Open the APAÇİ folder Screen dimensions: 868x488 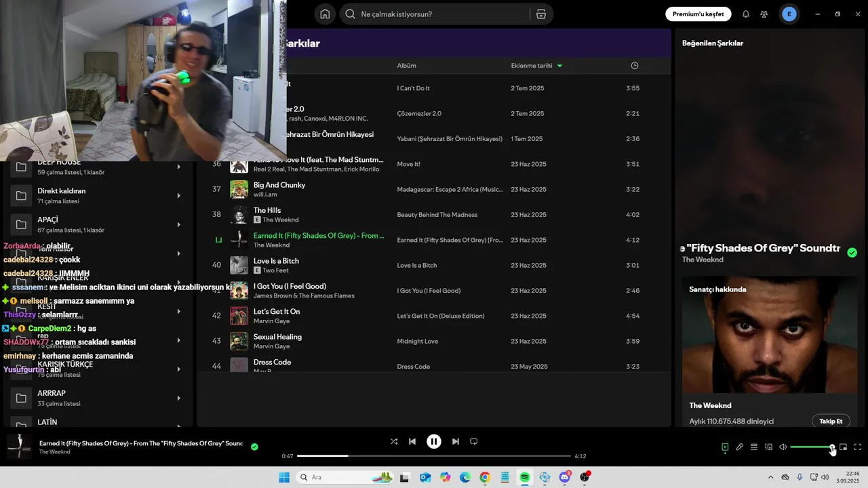coord(96,225)
